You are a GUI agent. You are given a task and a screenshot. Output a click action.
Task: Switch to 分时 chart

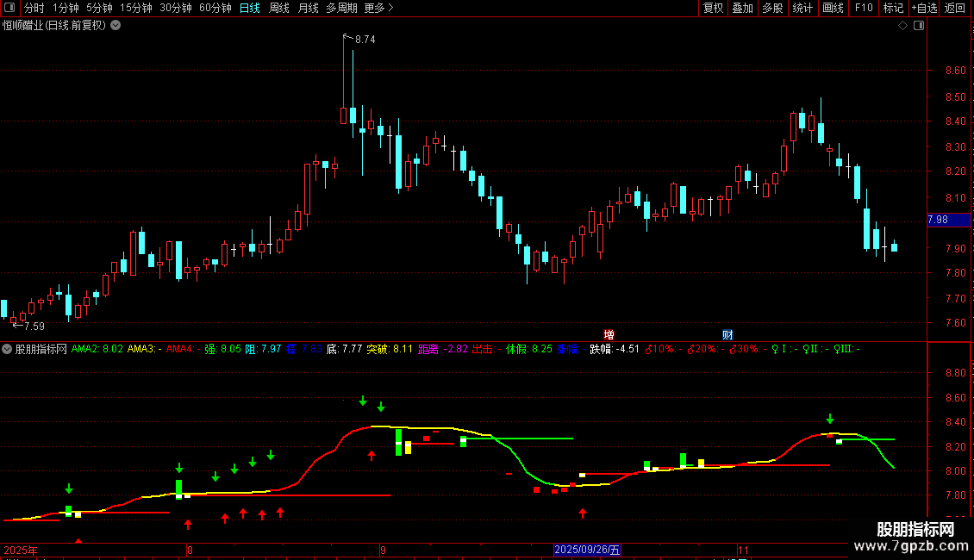(34, 8)
